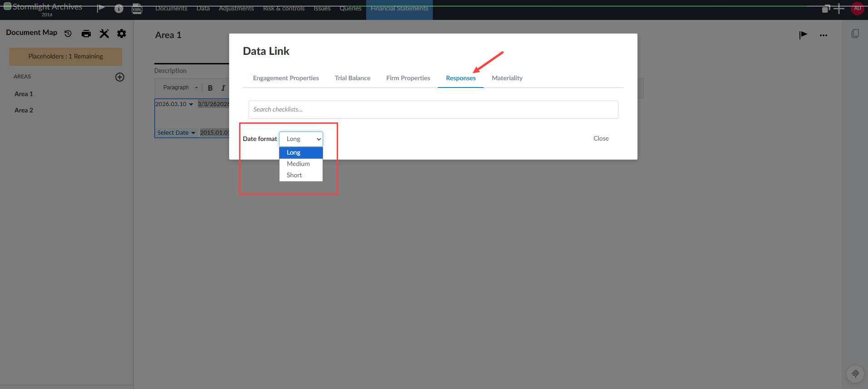Open Adjustments menu in top navigation
Viewport: 868px width, 389px height.
236,9
